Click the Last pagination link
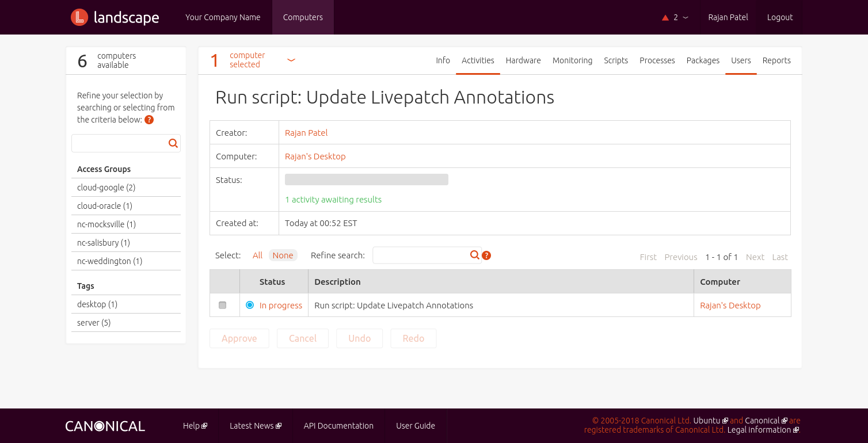Screen dimensions: 868x443 780,257
